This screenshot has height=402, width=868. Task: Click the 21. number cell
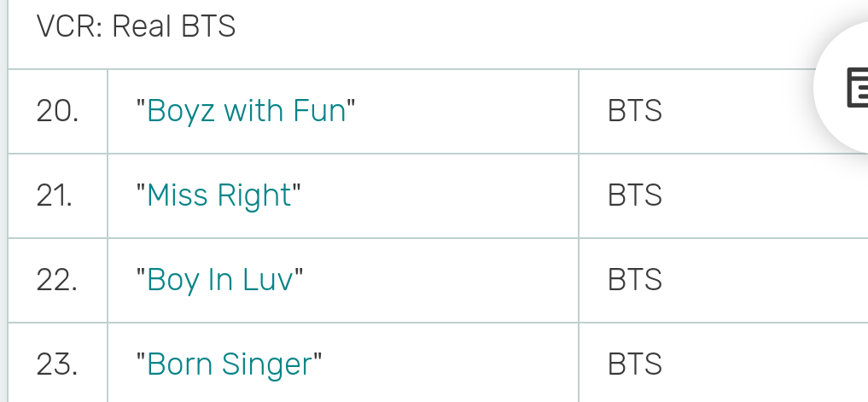pyautogui.click(x=55, y=195)
